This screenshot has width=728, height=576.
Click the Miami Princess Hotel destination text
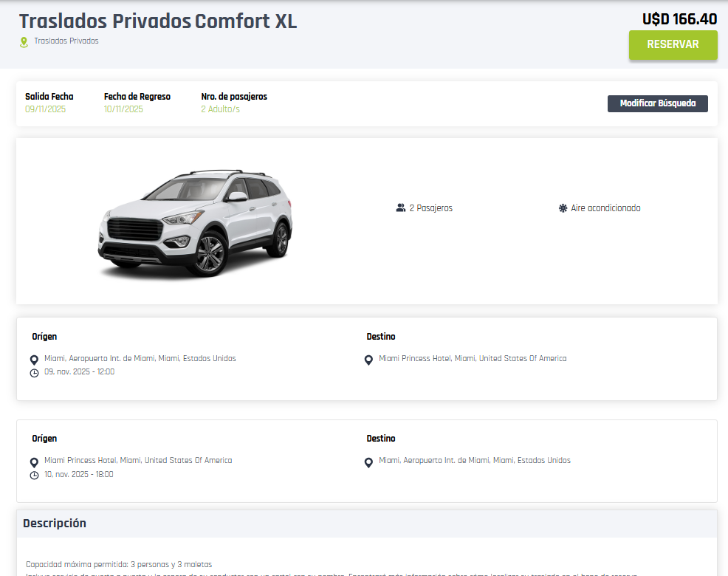pos(473,359)
